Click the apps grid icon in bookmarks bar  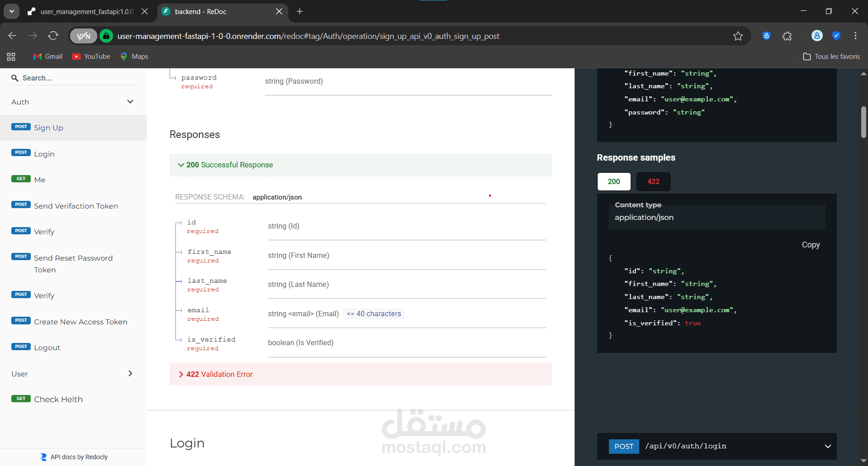pos(11,57)
